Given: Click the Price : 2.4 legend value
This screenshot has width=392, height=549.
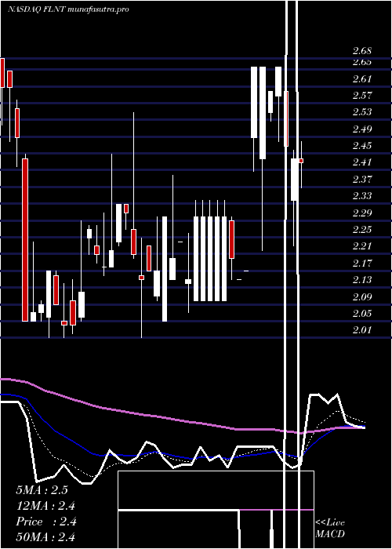Looking at the screenshot, I should click(x=45, y=522).
